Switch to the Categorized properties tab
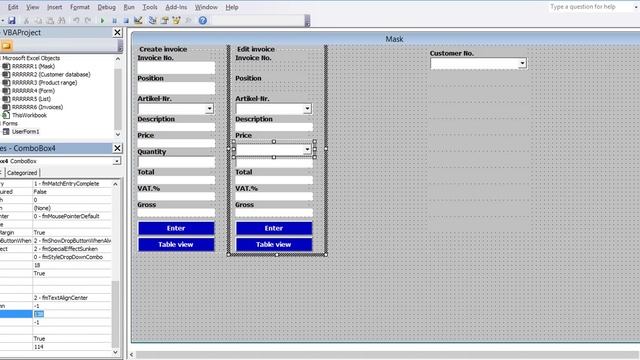 [22, 173]
